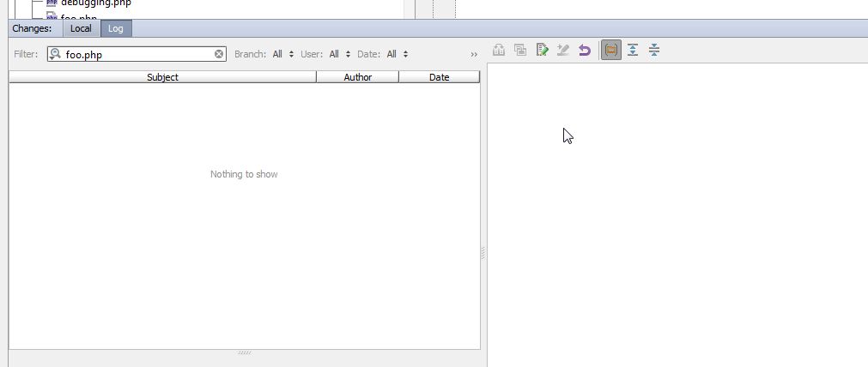Sort the log by Subject column
The width and height of the screenshot is (868, 367).
162,77
